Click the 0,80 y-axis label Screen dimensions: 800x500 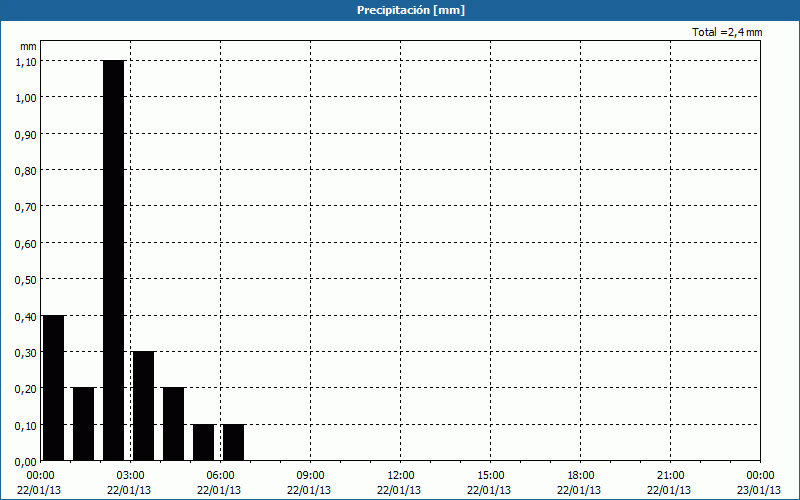click(x=26, y=171)
